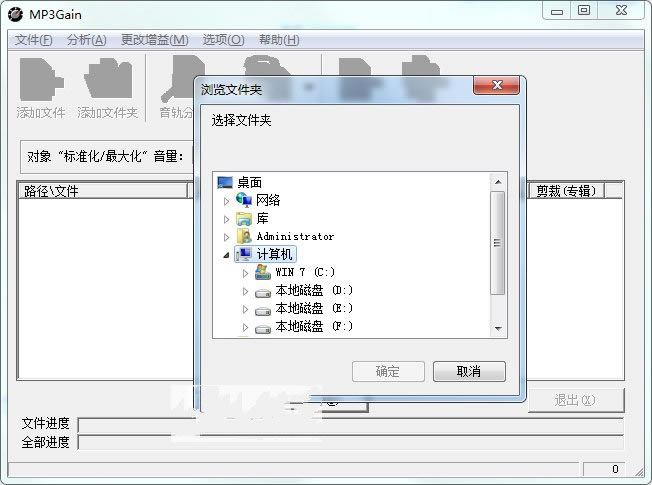Expand the 本地磁盘 (F:) node
Screen dimensions: 652x485
coord(245,327)
